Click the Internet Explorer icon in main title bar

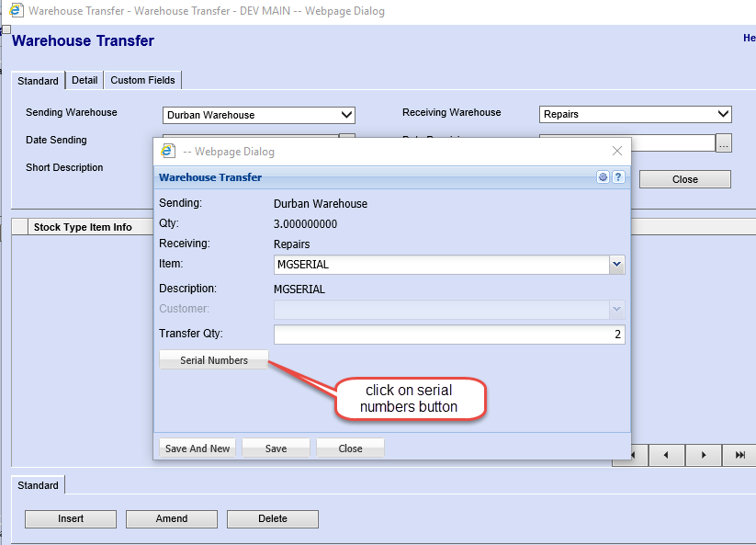16,11
